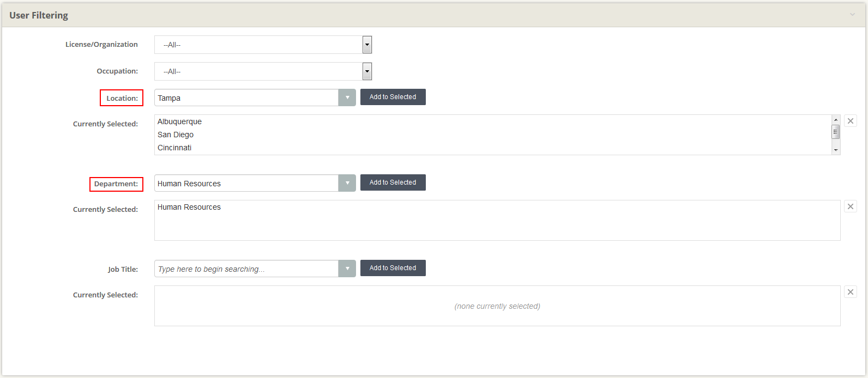
Task: Open the Occupation dropdown
Action: (x=366, y=71)
